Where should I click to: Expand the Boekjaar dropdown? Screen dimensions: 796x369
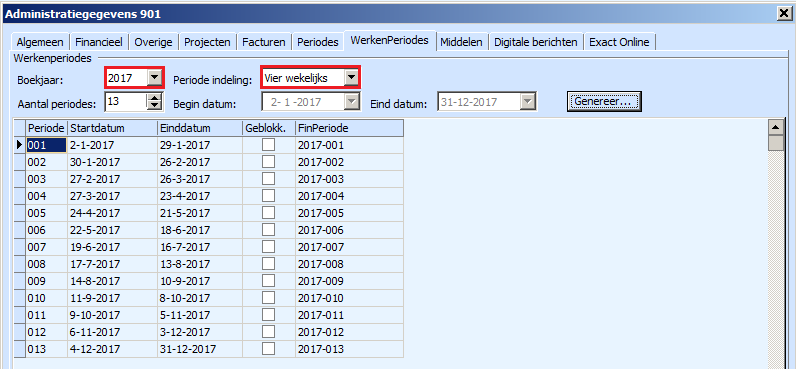154,78
